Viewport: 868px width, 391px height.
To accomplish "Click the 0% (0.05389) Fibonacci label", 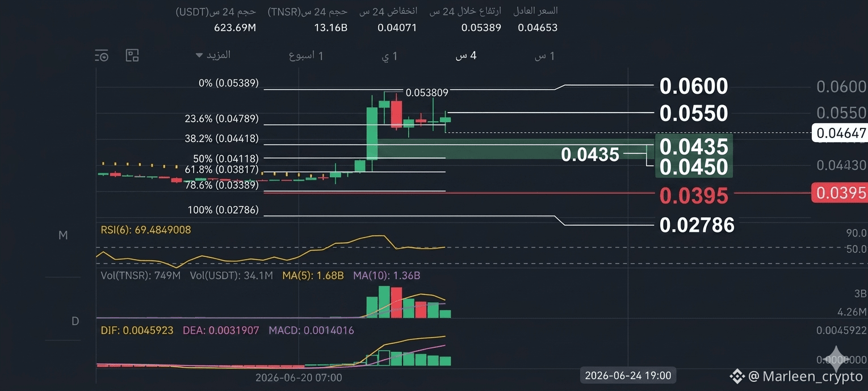I will pos(229,83).
